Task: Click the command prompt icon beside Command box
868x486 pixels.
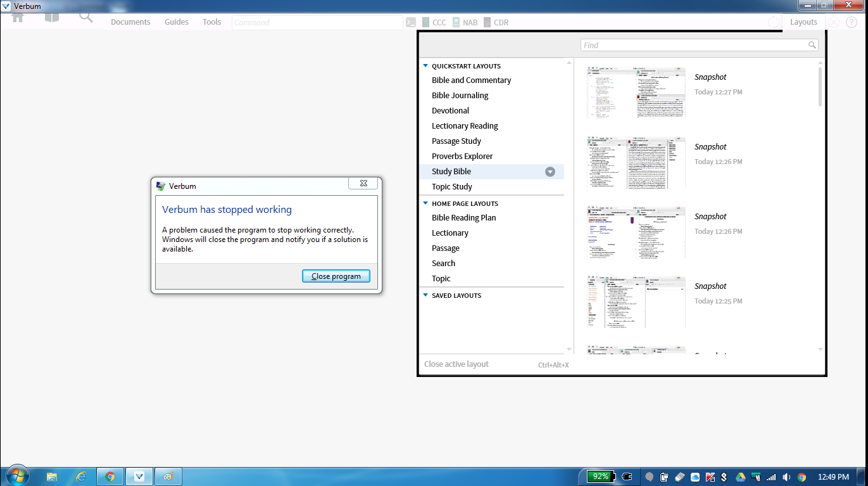Action: (411, 22)
